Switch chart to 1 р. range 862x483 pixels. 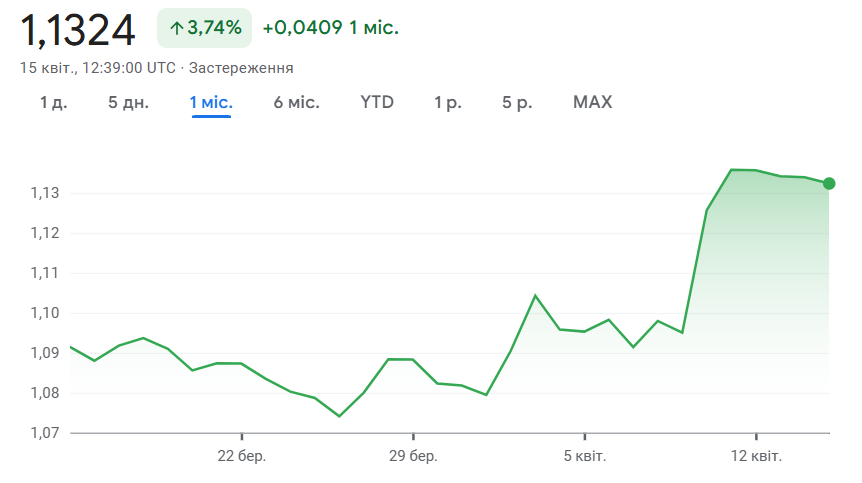tap(448, 102)
